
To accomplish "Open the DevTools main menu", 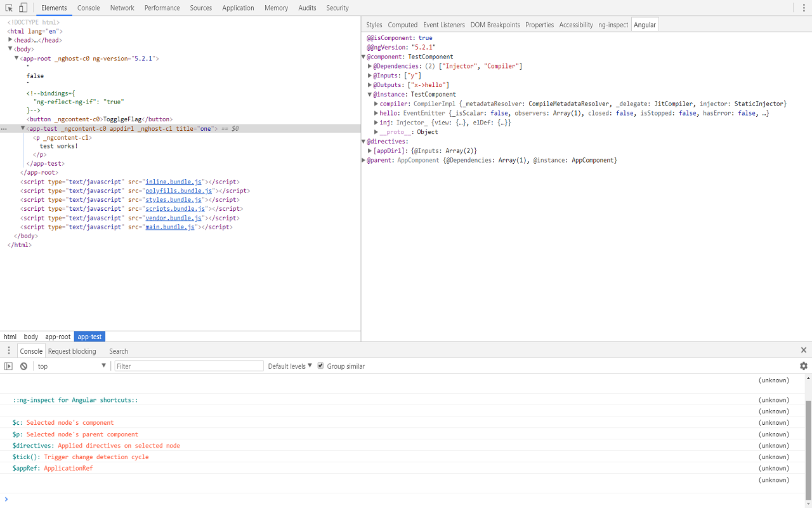I will [804, 7].
